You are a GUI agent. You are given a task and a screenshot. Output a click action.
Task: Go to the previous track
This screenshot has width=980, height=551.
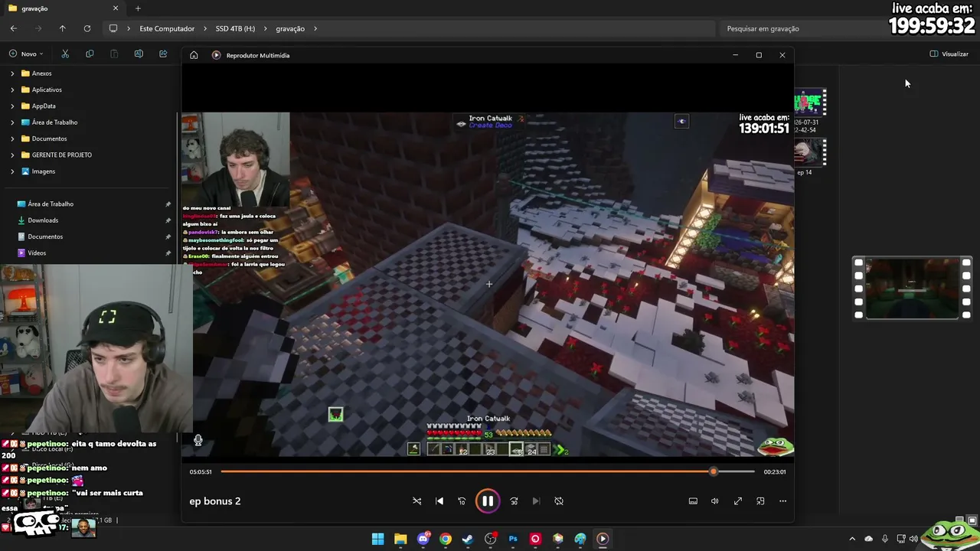tap(439, 501)
